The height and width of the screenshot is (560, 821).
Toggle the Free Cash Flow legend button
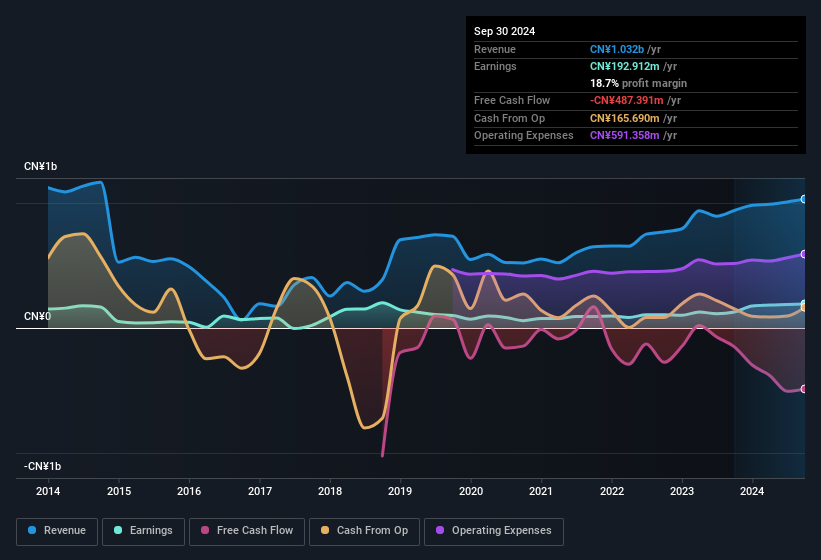point(247,531)
